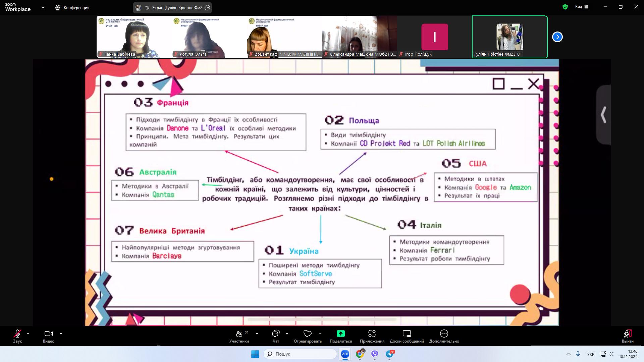Screen dimensions: 644x362
Task: Open Chrome from the taskbar
Action: (360, 354)
